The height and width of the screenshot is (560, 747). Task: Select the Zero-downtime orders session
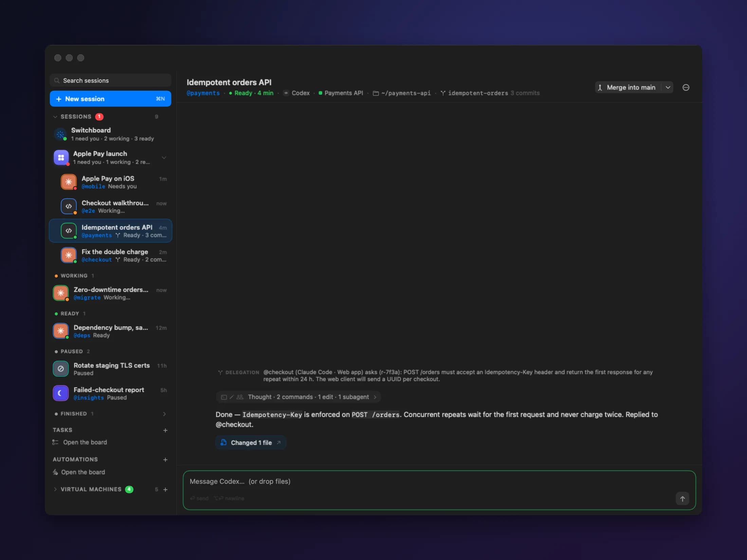tap(110, 293)
